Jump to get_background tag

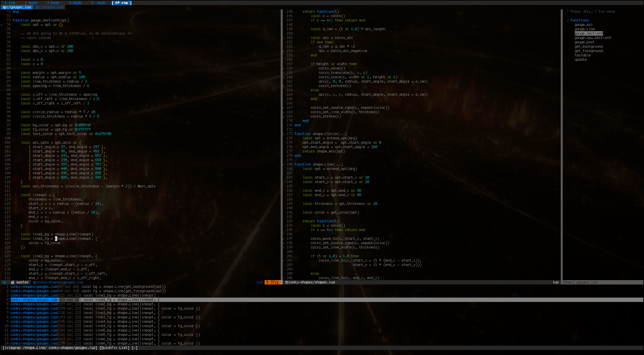(x=589, y=47)
